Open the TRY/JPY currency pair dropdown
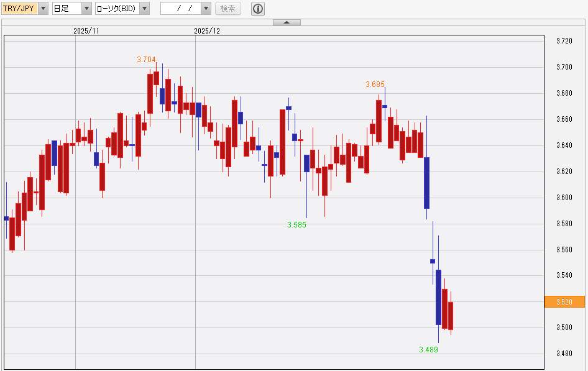Screen dimensions: 588x371 click(x=43, y=8)
